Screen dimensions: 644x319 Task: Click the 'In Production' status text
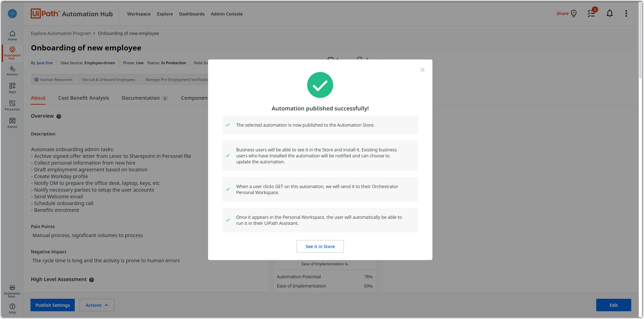pos(173,63)
